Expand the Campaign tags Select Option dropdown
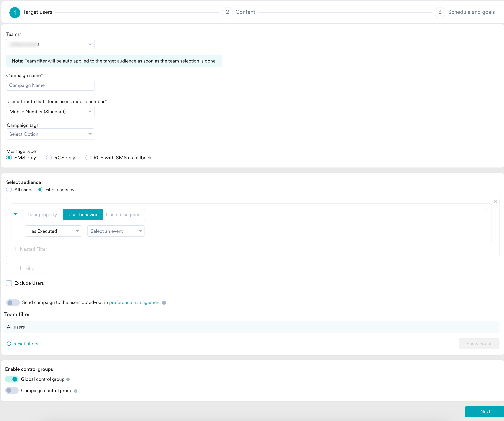The height and width of the screenshot is (421, 504). click(x=50, y=134)
